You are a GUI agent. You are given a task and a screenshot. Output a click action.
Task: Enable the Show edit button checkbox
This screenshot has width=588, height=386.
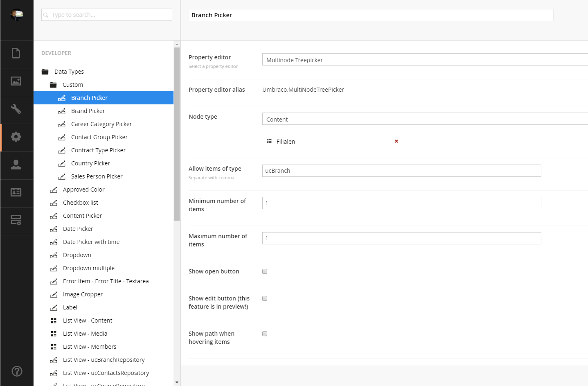click(265, 298)
